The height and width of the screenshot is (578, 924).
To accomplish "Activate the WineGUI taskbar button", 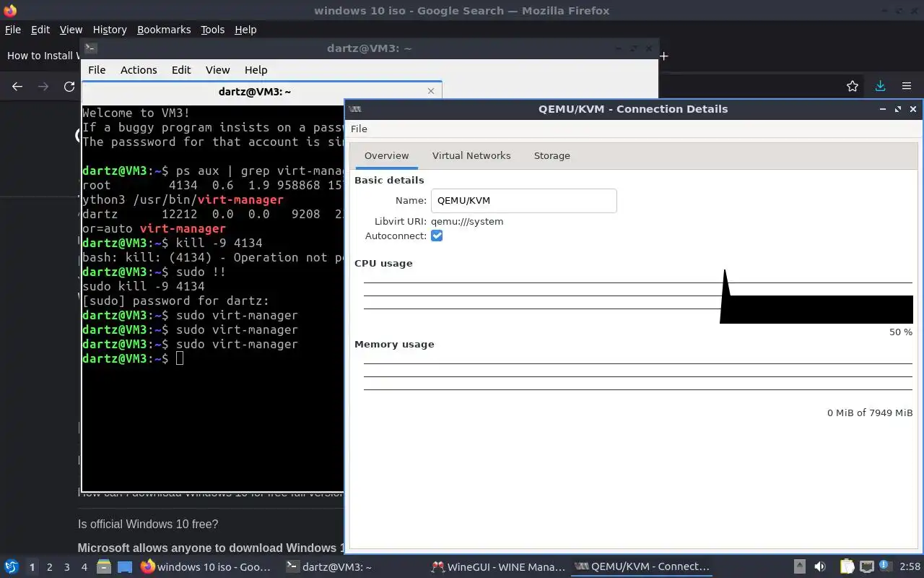I will 497,567.
